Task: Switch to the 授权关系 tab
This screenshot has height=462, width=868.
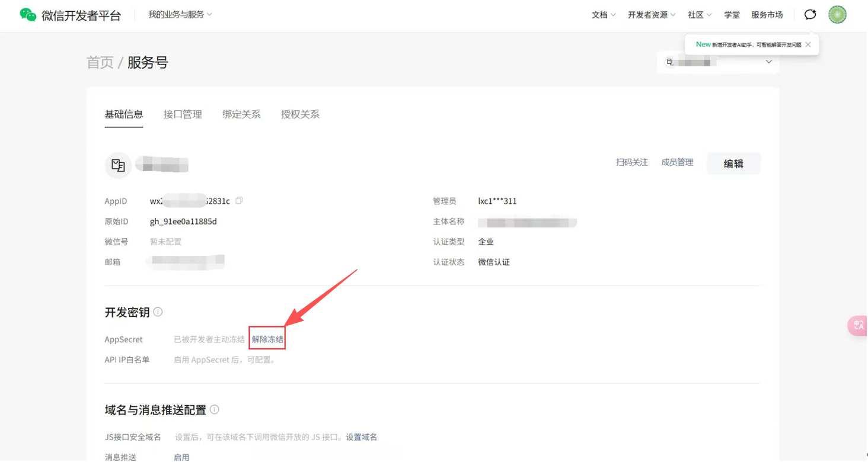Action: (300, 114)
